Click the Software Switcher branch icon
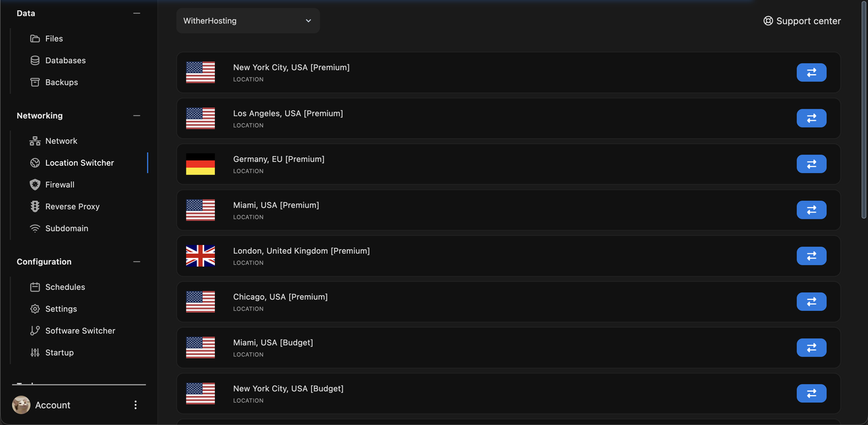 click(x=35, y=331)
